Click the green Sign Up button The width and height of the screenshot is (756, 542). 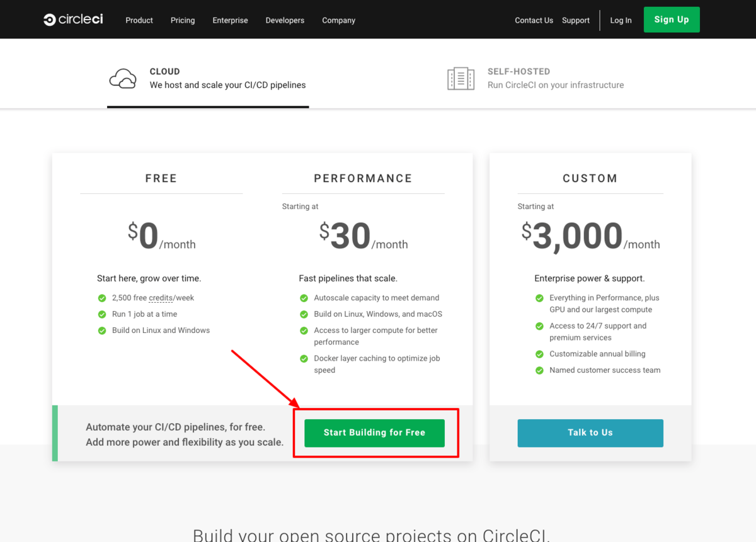[x=672, y=20]
